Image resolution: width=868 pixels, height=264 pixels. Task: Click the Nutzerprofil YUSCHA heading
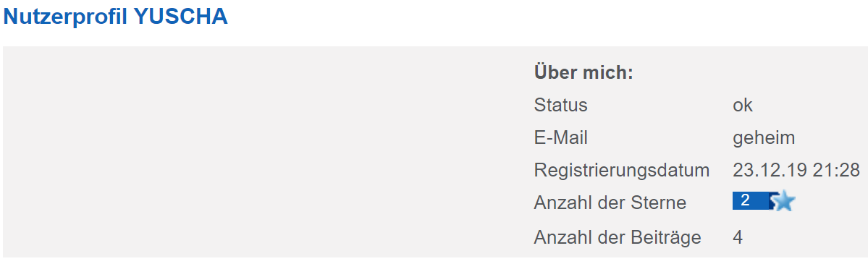point(116,17)
